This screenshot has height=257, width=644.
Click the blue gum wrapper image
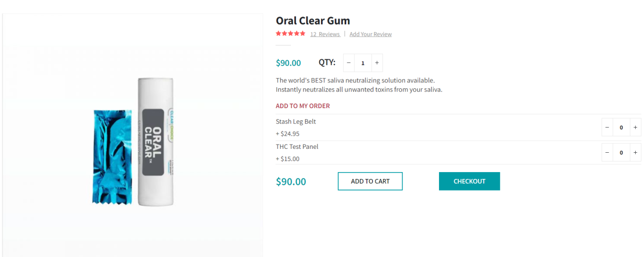[112, 156]
